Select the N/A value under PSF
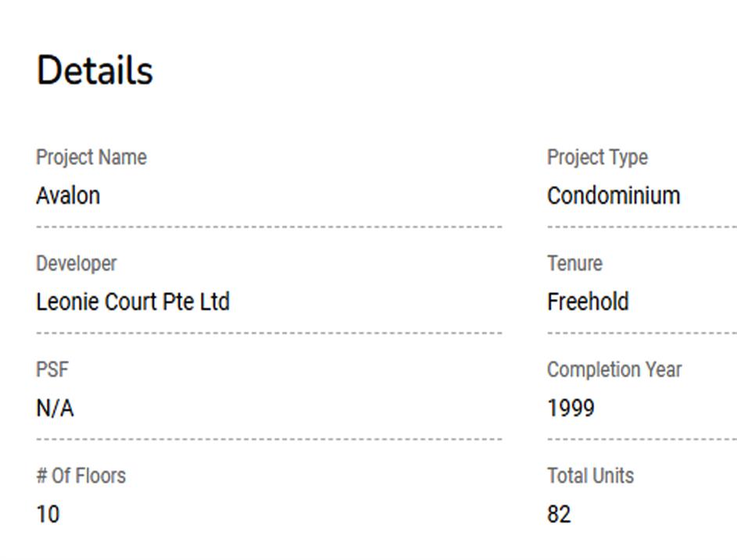 [x=55, y=408]
